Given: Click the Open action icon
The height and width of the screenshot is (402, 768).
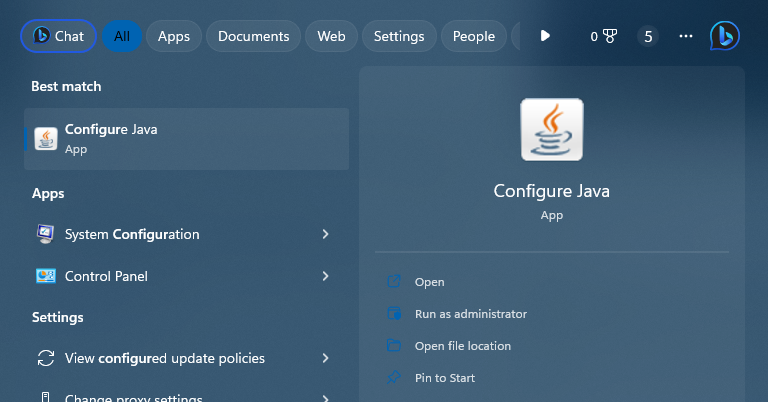Looking at the screenshot, I should tap(394, 282).
